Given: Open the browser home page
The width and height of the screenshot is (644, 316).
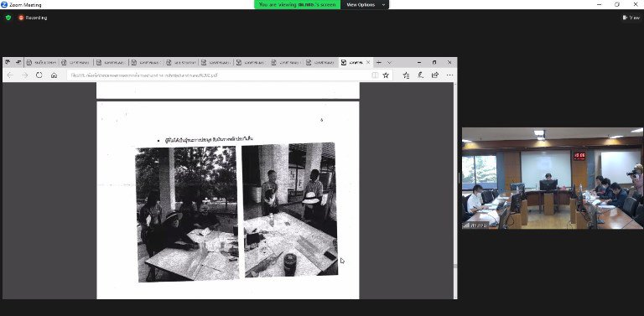Looking at the screenshot, I should pos(54,75).
